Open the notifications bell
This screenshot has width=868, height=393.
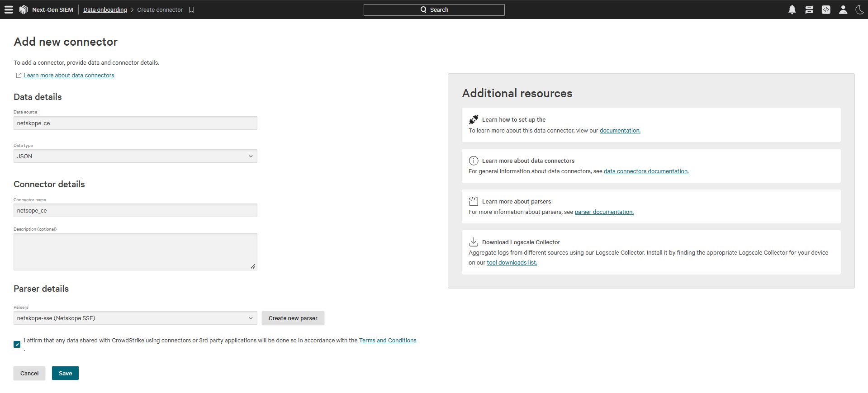[792, 9]
